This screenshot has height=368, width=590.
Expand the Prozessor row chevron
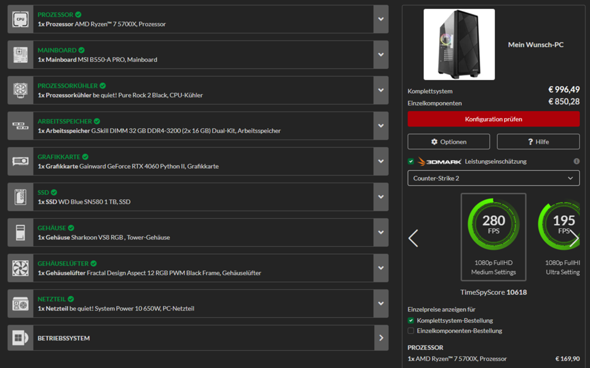pos(381,19)
